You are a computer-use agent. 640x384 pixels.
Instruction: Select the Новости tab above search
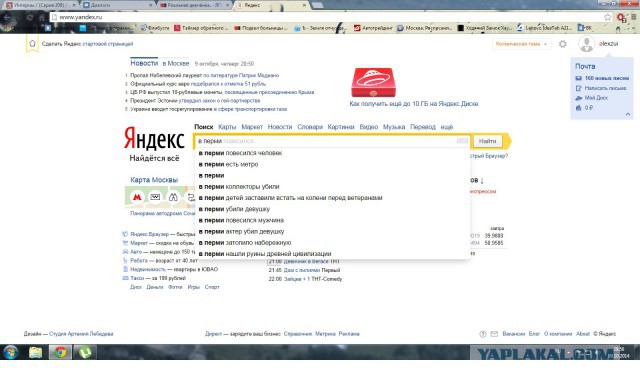280,127
